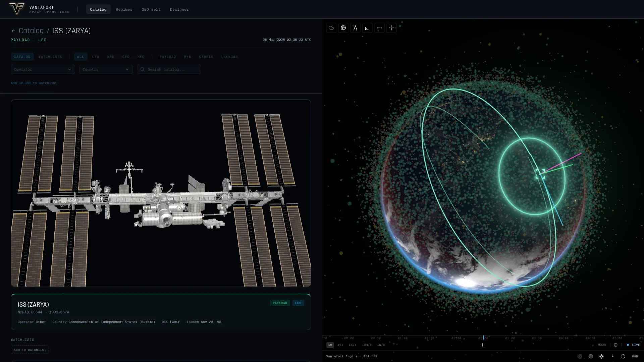Click the ISS 3D model preview
The height and width of the screenshot is (362, 644).
point(161,193)
